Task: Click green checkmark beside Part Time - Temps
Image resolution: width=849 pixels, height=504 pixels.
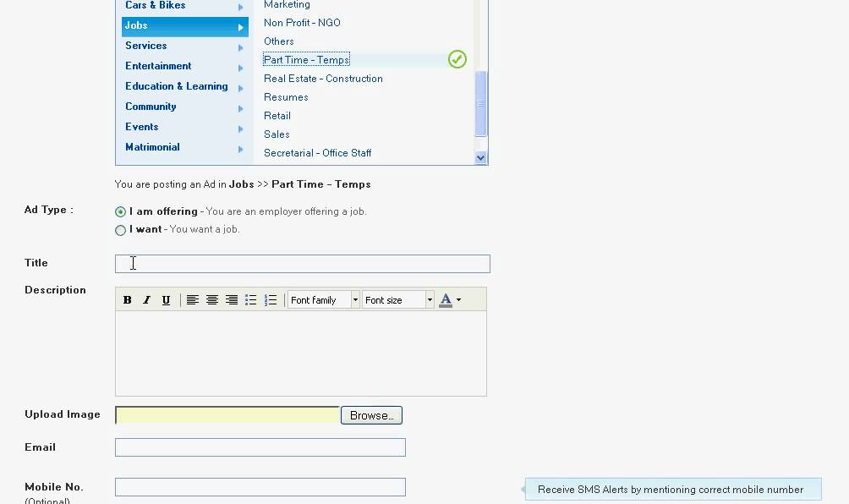Action: point(457,59)
